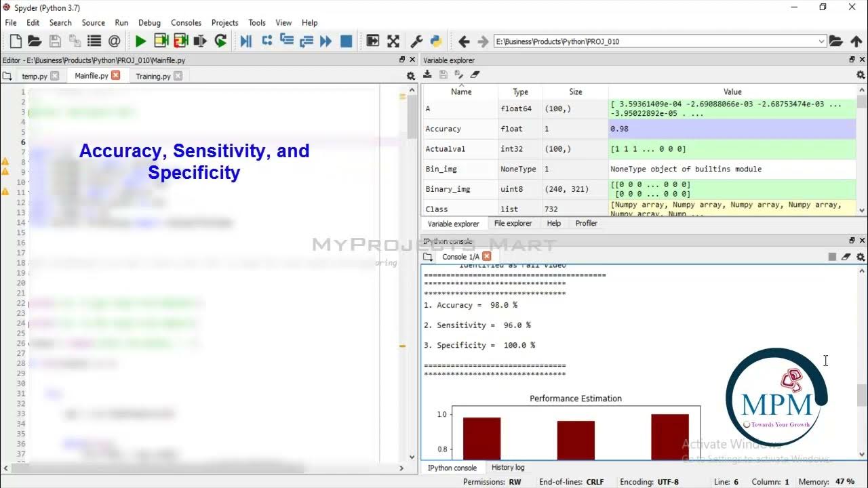868x488 pixels.
Task: Select the Accuracy variable row
Action: pyautogui.click(x=639, y=129)
